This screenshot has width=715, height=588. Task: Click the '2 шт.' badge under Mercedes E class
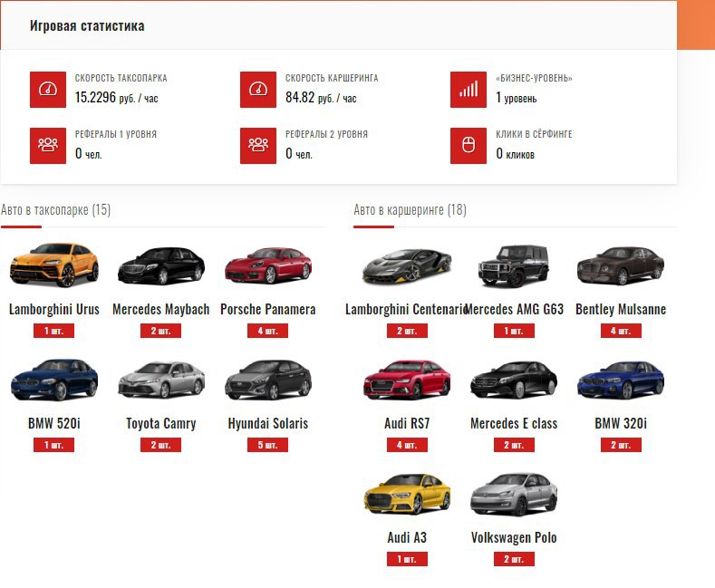(514, 445)
